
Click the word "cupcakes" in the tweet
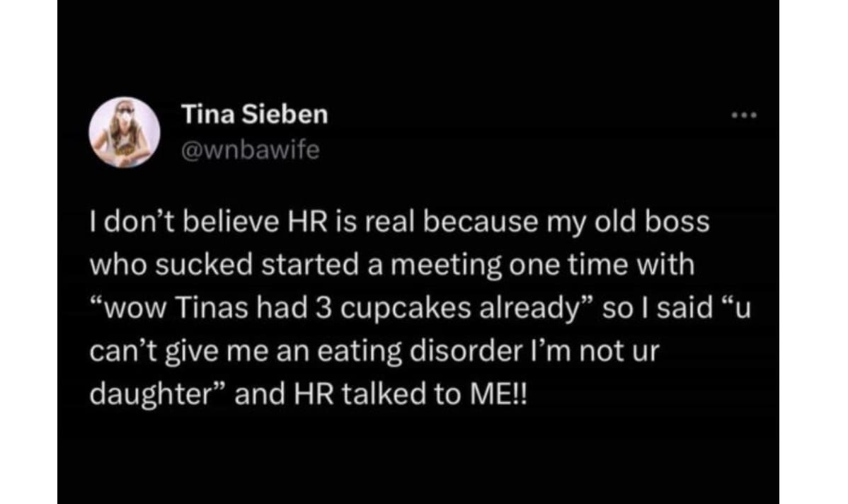pyautogui.click(x=392, y=309)
